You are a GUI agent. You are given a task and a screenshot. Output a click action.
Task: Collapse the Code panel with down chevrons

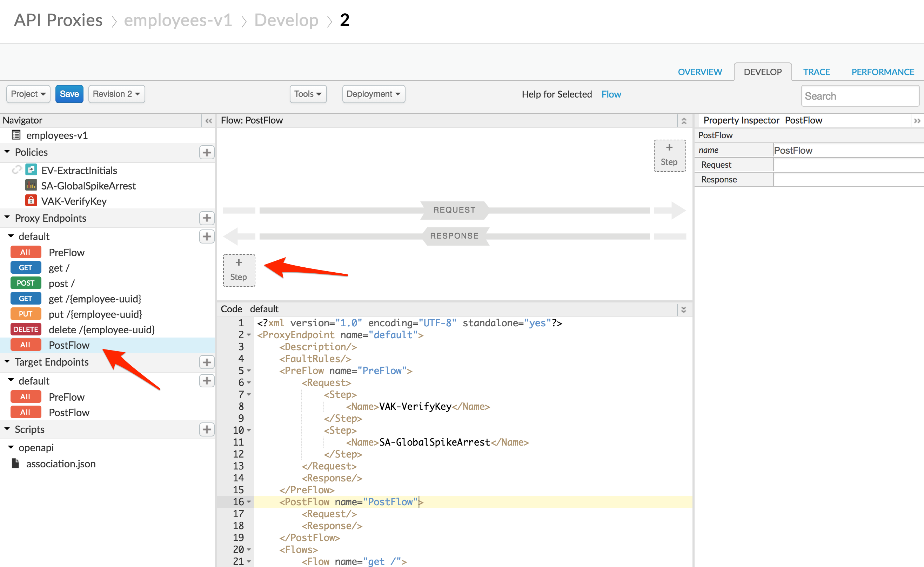(x=684, y=309)
